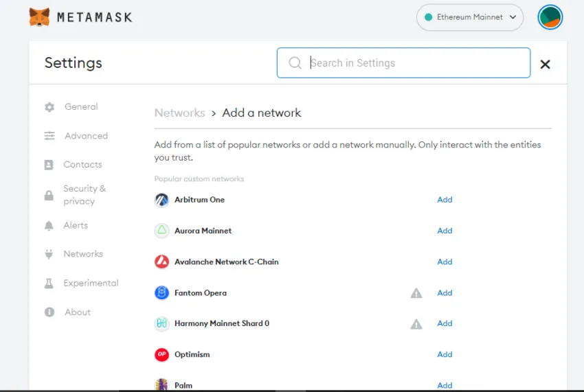Add the Optimism network

coord(445,354)
